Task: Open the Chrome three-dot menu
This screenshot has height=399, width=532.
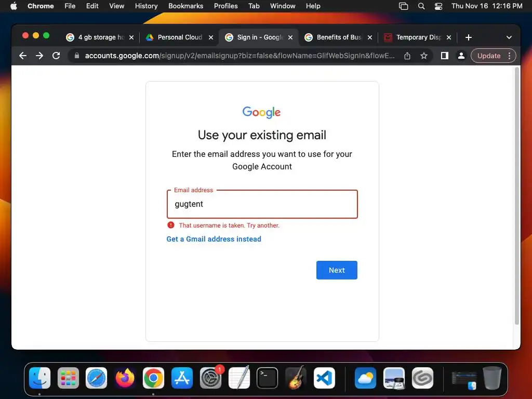Action: (x=509, y=56)
